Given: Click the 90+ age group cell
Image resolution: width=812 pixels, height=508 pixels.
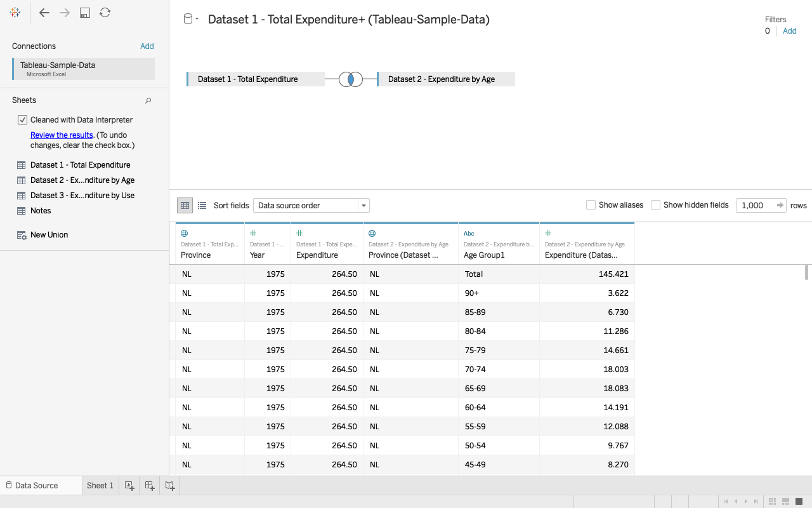Looking at the screenshot, I should coord(499,293).
